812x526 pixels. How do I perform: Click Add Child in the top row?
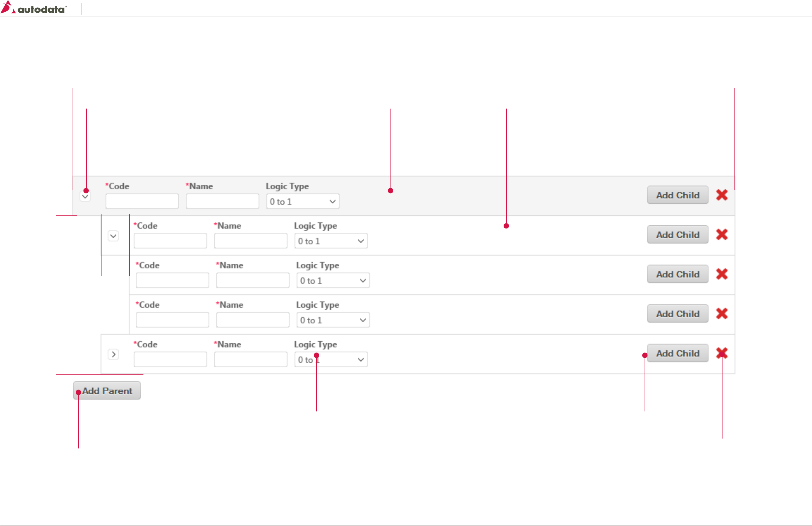pos(677,195)
